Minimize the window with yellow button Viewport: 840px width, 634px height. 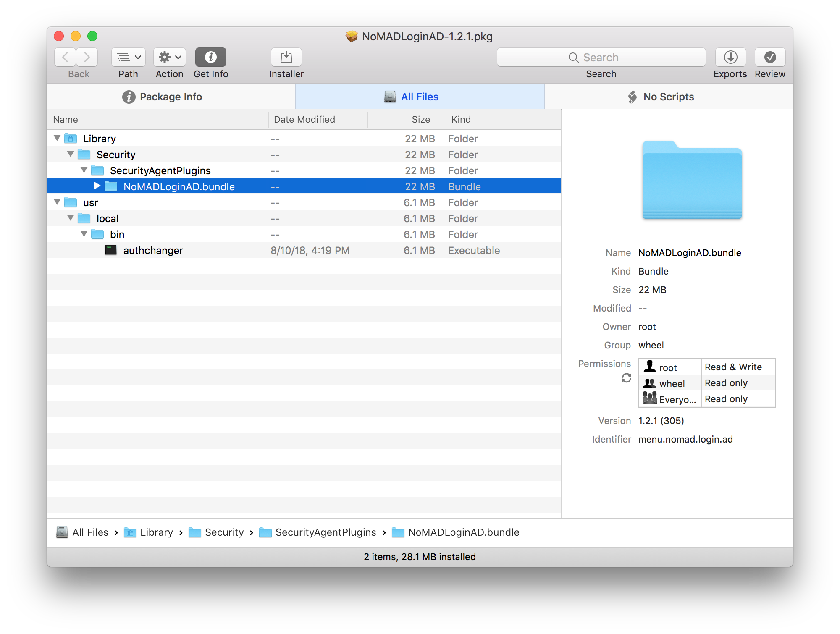tap(76, 36)
